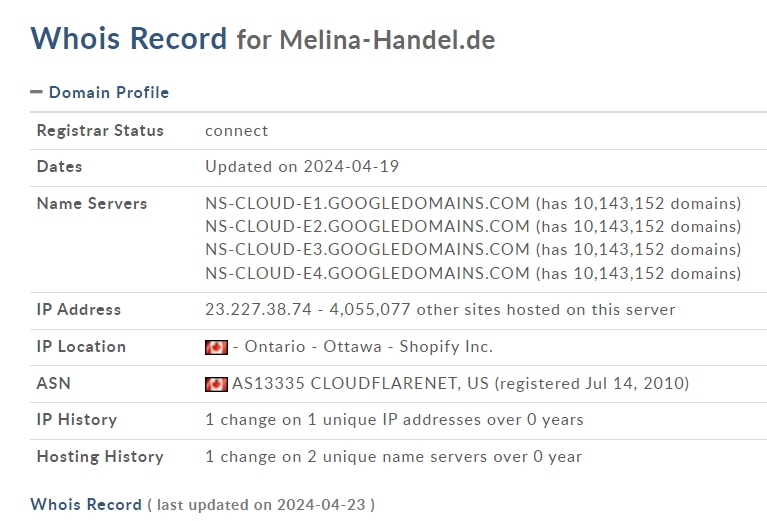Click the Whois Record bottom heading
767x521 pixels.
click(x=86, y=504)
